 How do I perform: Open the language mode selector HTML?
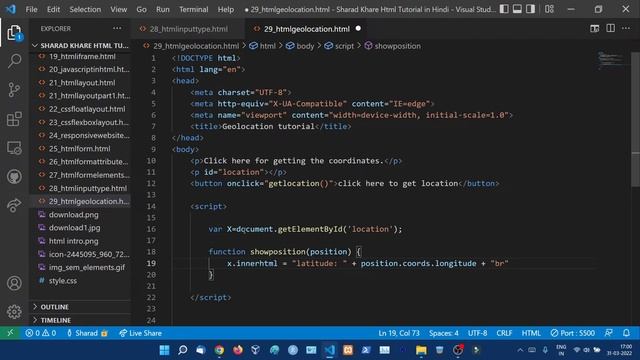coord(531,333)
